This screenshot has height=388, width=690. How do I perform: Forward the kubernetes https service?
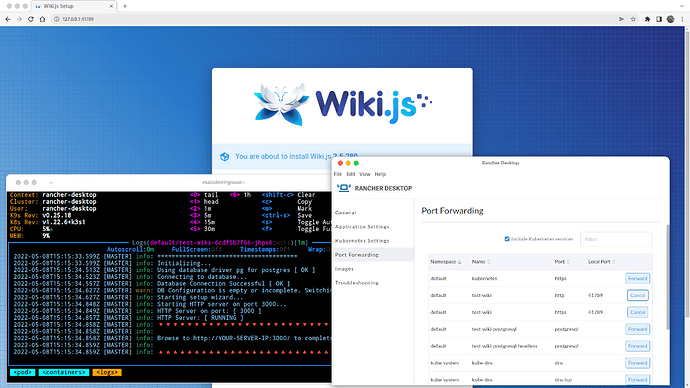pos(637,278)
